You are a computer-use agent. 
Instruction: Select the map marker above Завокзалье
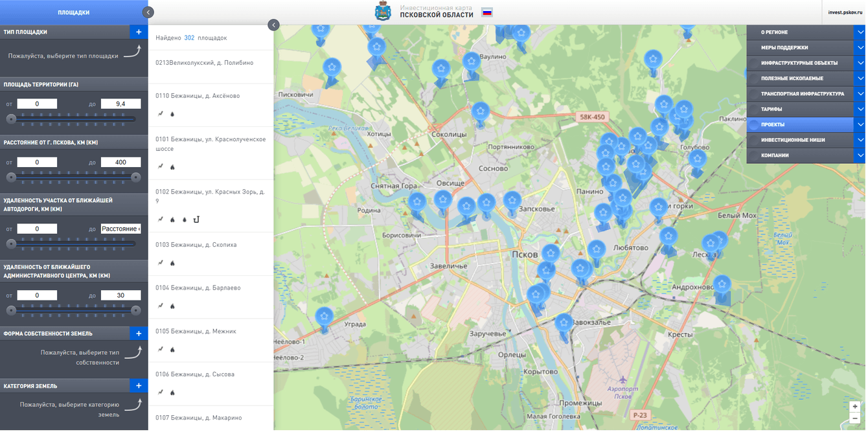point(564,323)
